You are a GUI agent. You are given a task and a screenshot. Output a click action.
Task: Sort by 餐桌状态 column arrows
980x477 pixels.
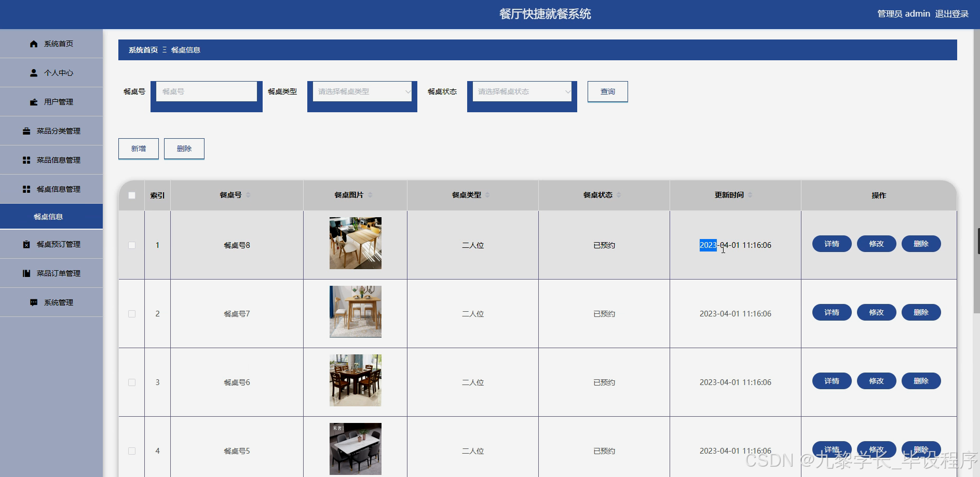619,195
